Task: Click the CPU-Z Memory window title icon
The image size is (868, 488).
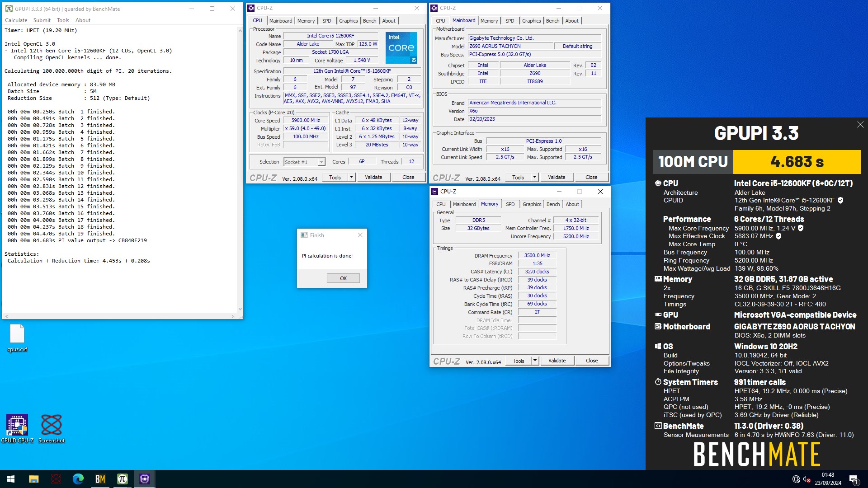Action: pos(434,192)
